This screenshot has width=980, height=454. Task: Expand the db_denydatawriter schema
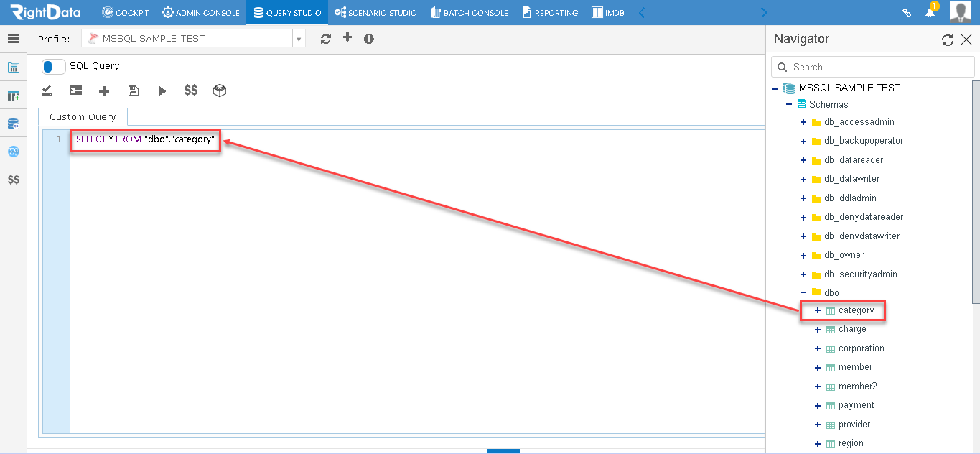pyautogui.click(x=803, y=236)
